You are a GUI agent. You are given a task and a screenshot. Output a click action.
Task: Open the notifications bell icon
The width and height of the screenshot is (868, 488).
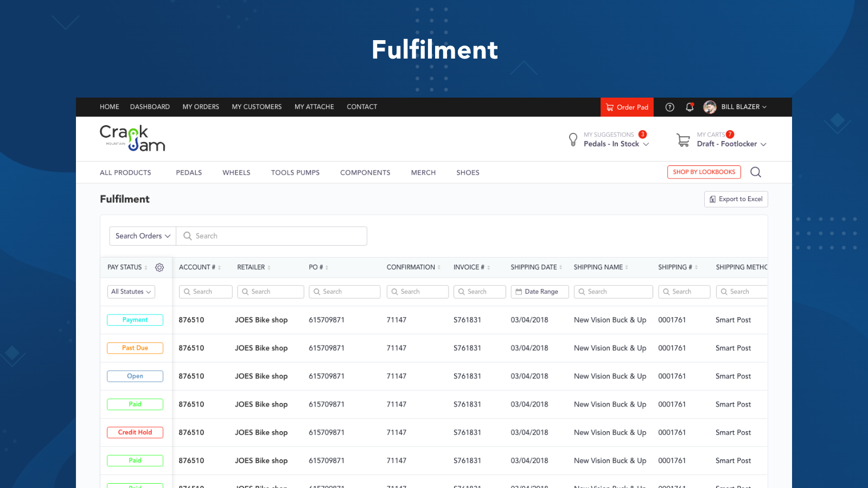(x=690, y=107)
